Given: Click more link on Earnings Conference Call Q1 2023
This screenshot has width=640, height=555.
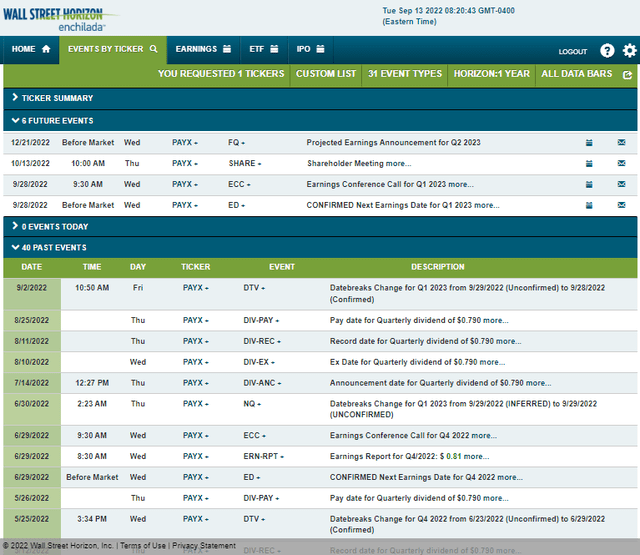Looking at the screenshot, I should pyautogui.click(x=461, y=184).
